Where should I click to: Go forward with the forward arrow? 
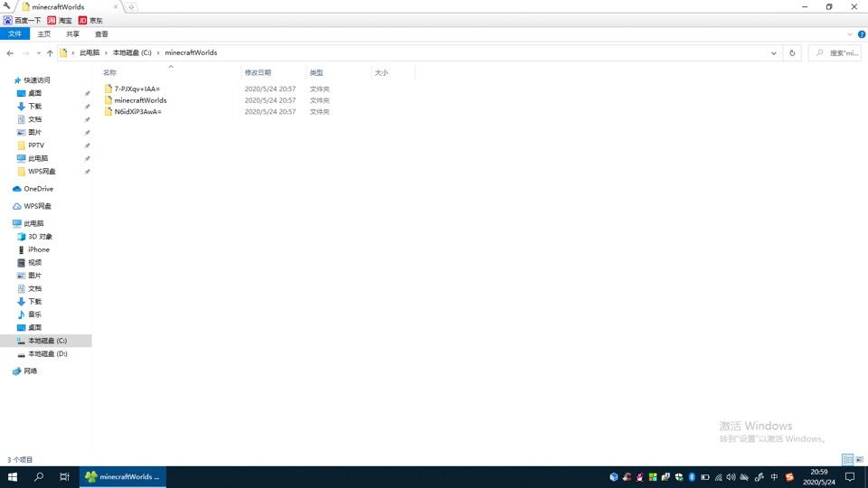click(25, 53)
